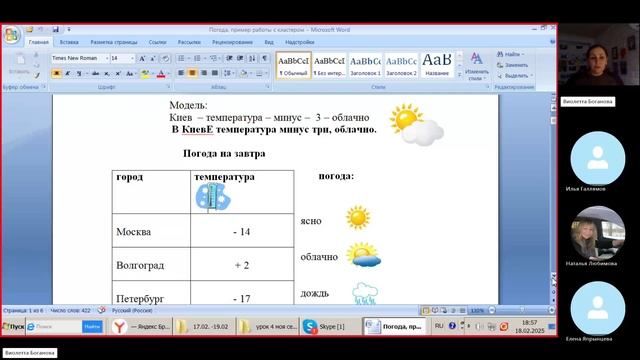Click the numbered list icon
The image size is (640, 360).
click(x=197, y=58)
